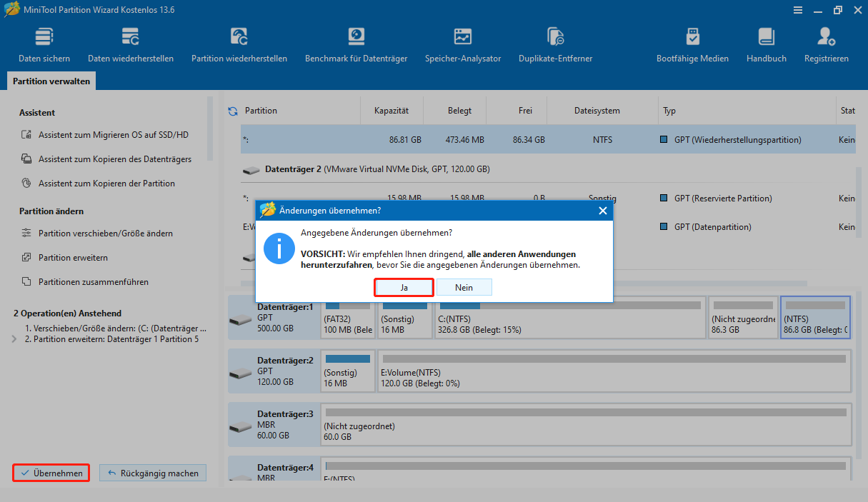This screenshot has height=502, width=868.
Task: Open the Handbuch manual
Action: click(x=767, y=45)
